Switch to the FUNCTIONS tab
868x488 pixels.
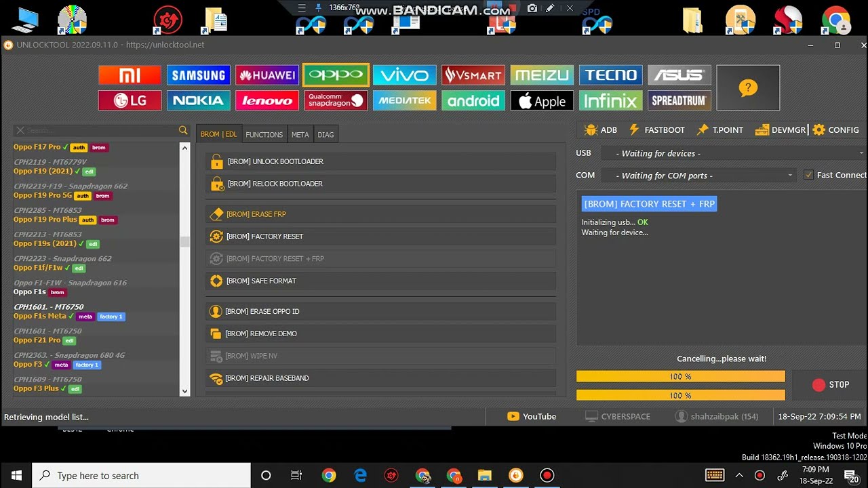pos(264,134)
